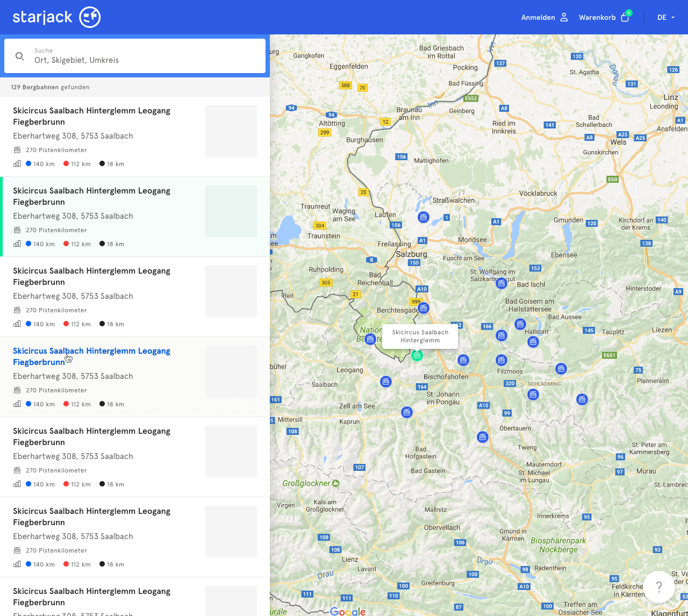688x616 pixels.
Task: Select the green highlighted map marker under the tooltip
Action: [x=417, y=355]
